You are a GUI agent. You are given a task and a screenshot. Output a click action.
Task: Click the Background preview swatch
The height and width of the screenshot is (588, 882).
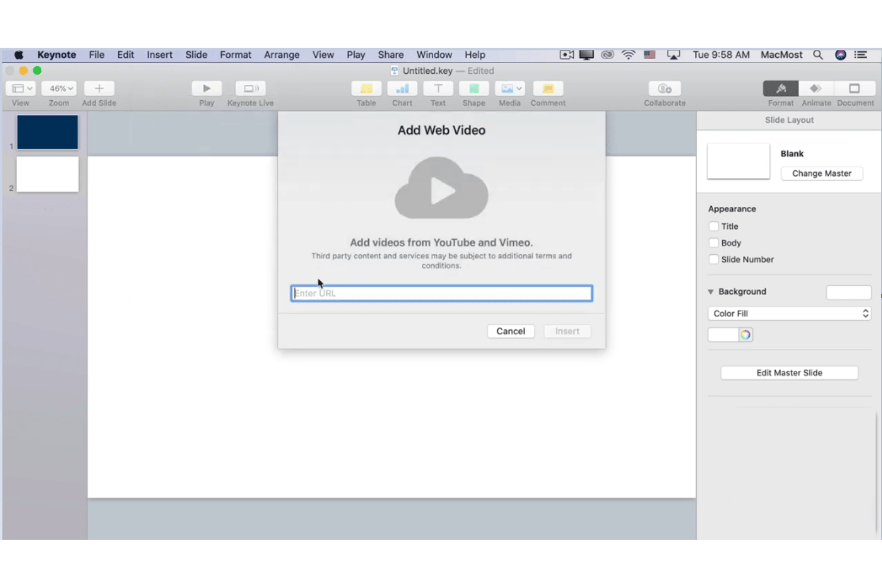click(x=849, y=292)
